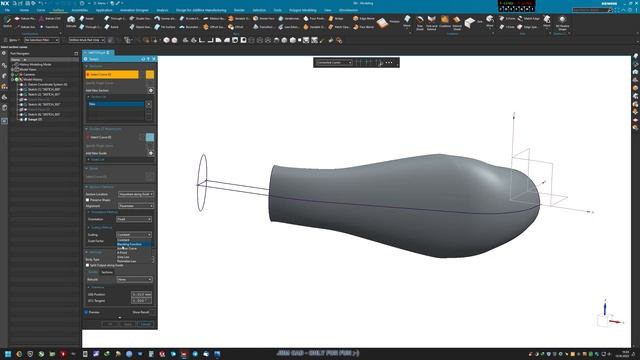Open the Section Location dropdown
This screenshot has height=360, width=640.
(x=136, y=194)
